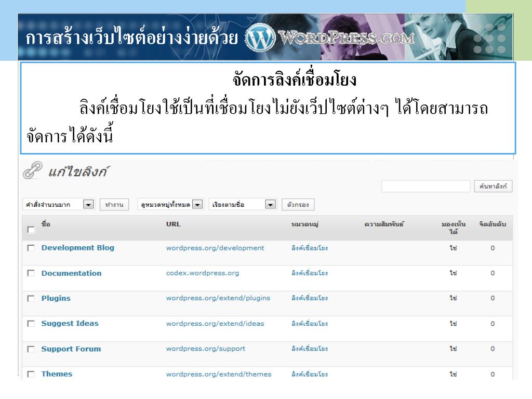Screen dimensions: 532x399
Task: Click the จัดการลิงค์เชื่อมโยง slide title
Action: coord(294,79)
